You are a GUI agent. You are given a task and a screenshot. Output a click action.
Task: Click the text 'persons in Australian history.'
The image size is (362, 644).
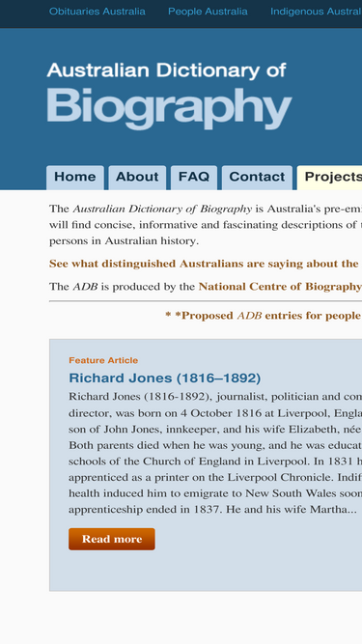coord(124,241)
